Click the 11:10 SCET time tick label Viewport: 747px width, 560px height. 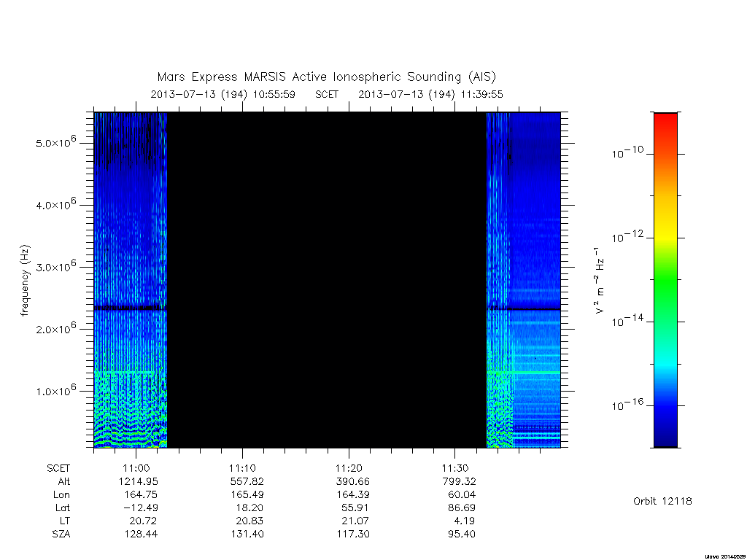[242, 468]
